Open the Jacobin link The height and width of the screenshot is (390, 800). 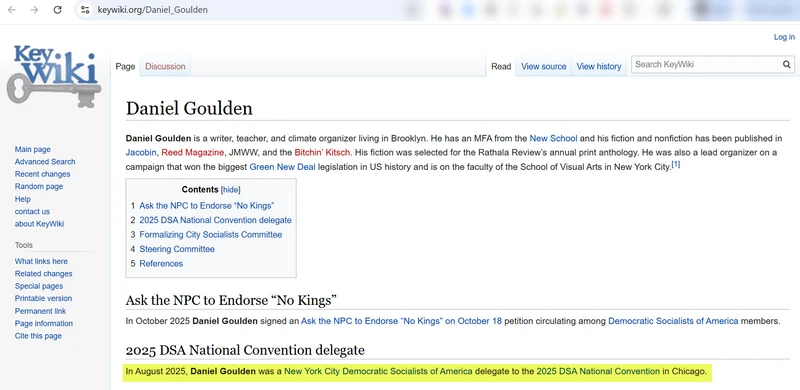141,153
